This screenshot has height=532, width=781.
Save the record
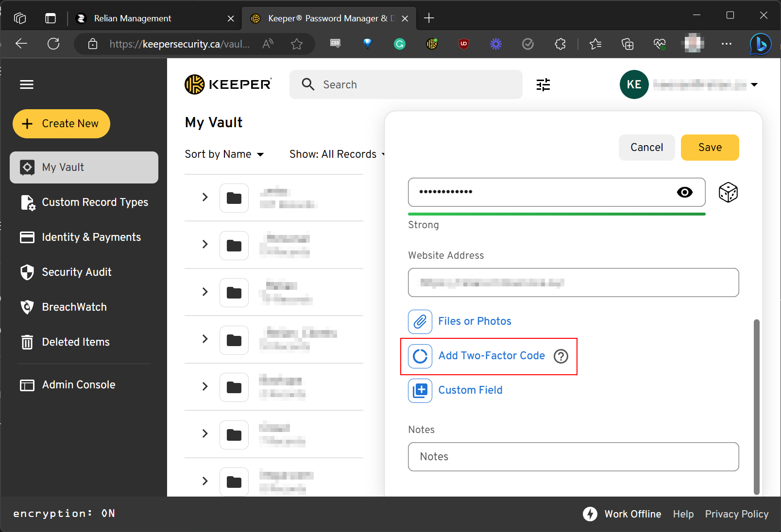click(x=710, y=148)
